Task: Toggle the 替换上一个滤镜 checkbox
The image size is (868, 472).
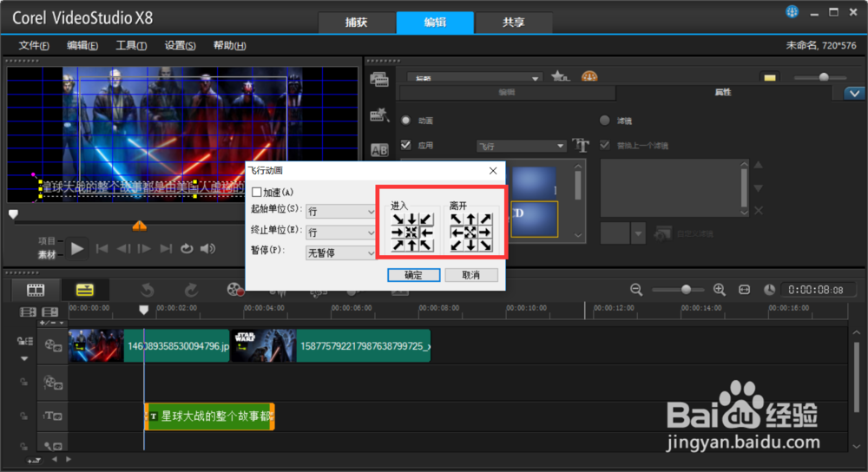Action: tap(604, 145)
